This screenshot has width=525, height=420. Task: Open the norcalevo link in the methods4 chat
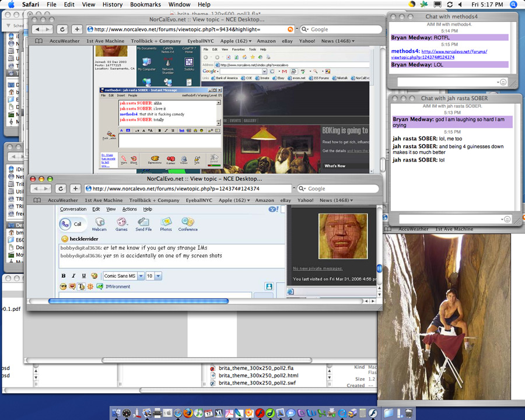439,54
